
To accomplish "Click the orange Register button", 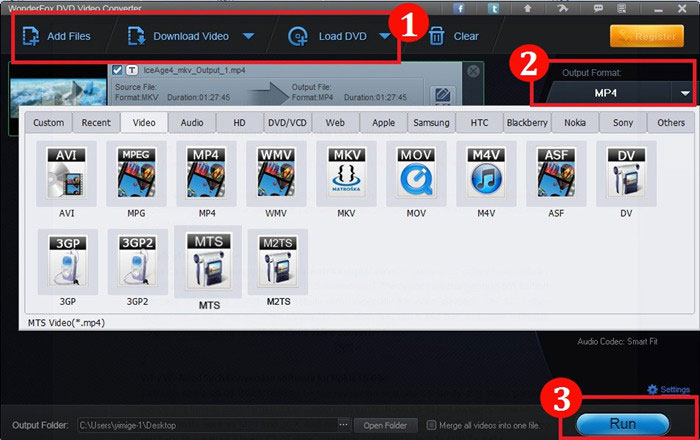I will 647,36.
